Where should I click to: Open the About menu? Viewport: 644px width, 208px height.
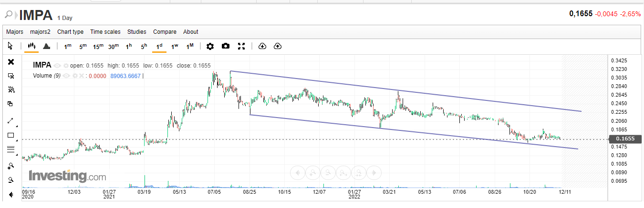click(x=191, y=32)
